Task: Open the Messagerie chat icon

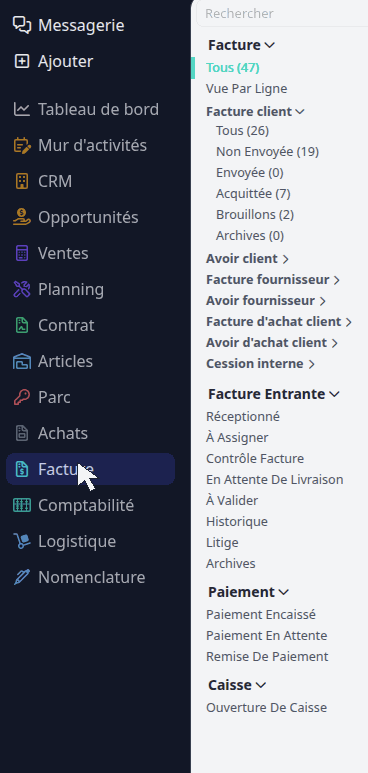Action: (22, 25)
